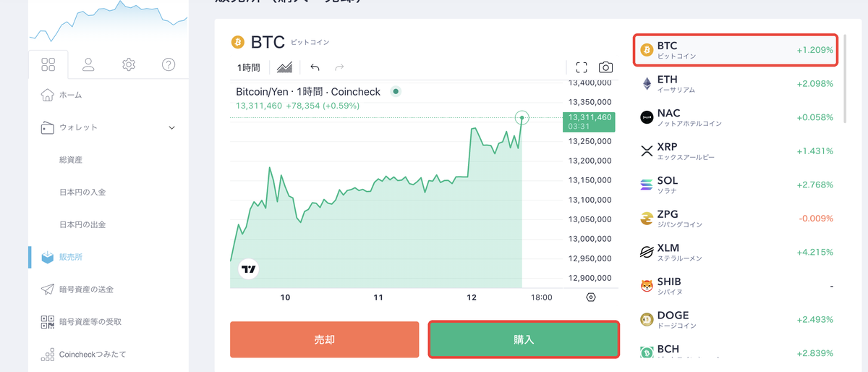Collapse the ウォレット menu chevron
This screenshot has height=372, width=868.
pos(171,127)
